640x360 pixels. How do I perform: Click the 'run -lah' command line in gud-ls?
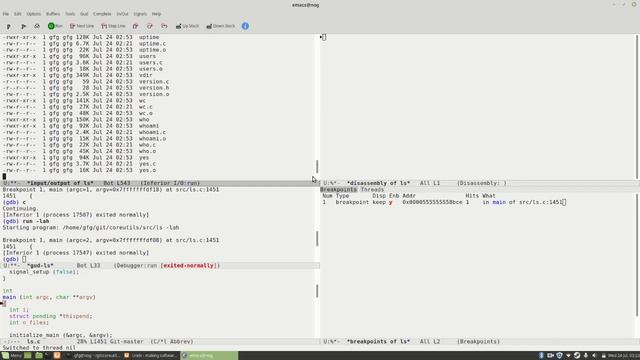click(x=36, y=221)
